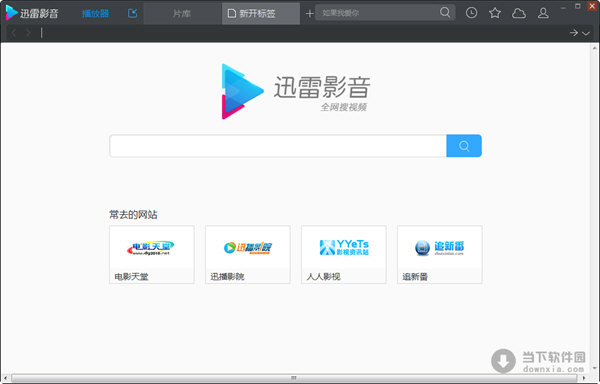Go forward with the right arrow
Viewport: 600px width, 384px height.
coord(28,33)
